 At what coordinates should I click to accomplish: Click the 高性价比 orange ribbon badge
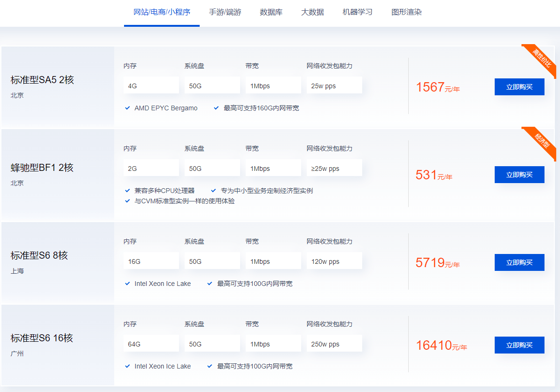[x=542, y=59]
